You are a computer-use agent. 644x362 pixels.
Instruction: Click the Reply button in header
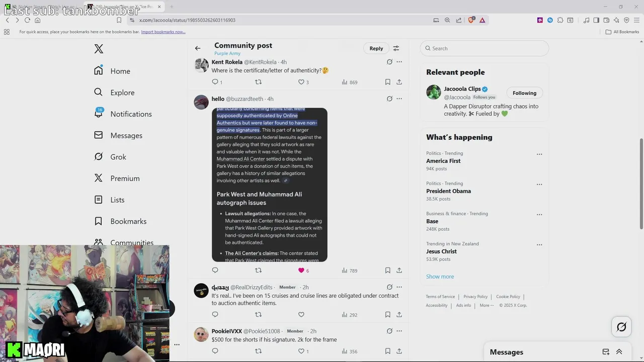click(376, 48)
